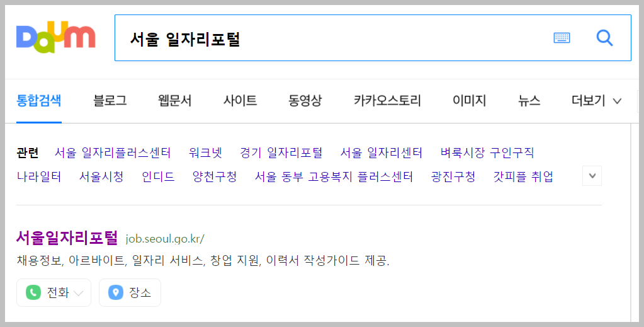This screenshot has height=327, width=644.
Task: Click related search 서울 일자리센터
Action: point(381,152)
